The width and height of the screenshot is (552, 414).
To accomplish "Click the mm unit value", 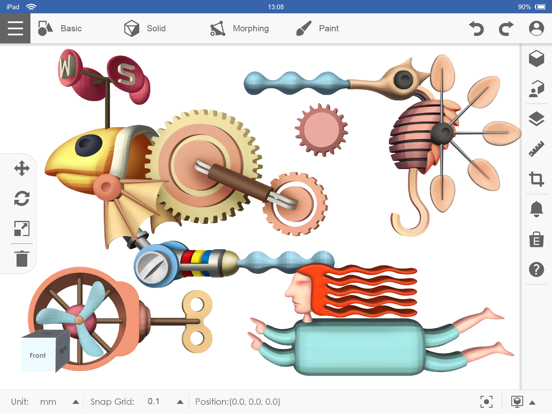I will [48, 402].
